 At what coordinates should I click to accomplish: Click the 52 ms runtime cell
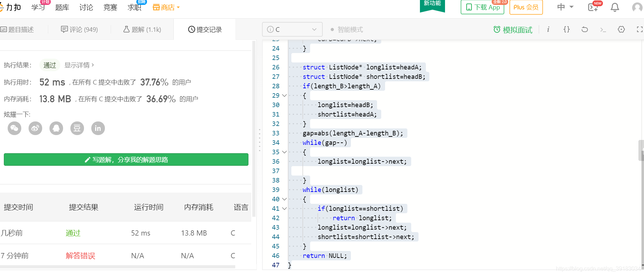coord(141,233)
